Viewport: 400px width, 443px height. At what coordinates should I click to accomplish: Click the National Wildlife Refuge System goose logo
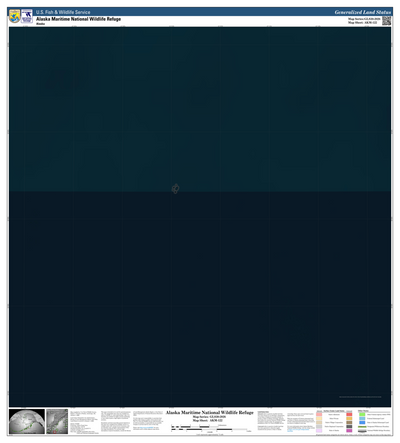point(27,16)
